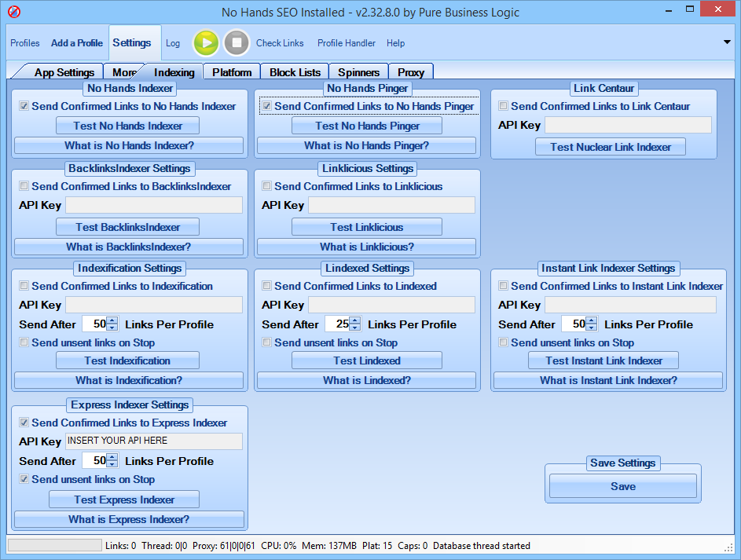Click Express Indexer Send After stepper arrows
The height and width of the screenshot is (560, 741).
point(112,460)
